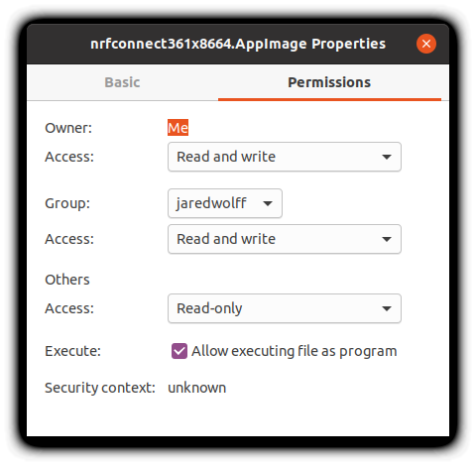
Task: Expand the group's Read and write access dropdown
Action: [285, 239]
